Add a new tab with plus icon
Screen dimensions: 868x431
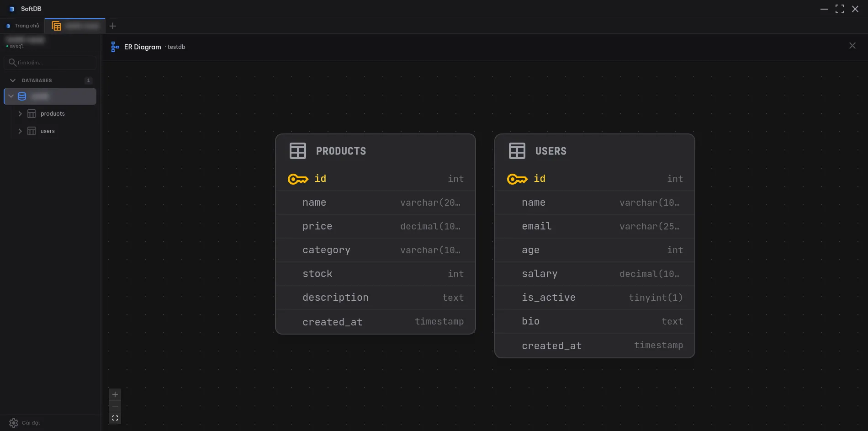click(113, 26)
